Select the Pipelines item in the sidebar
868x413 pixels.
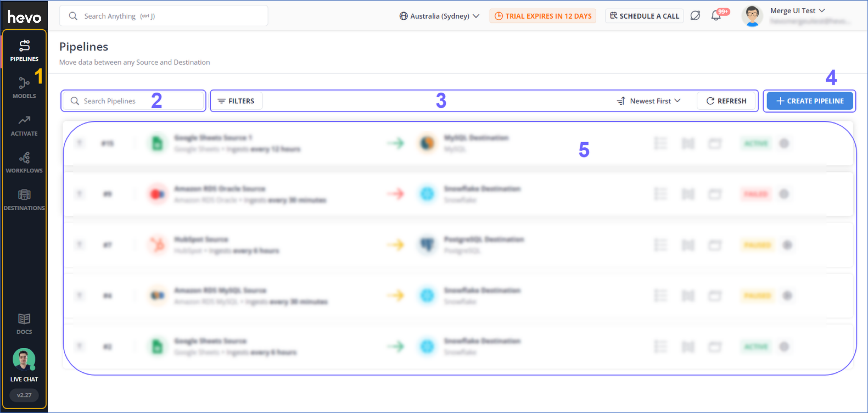click(x=24, y=50)
